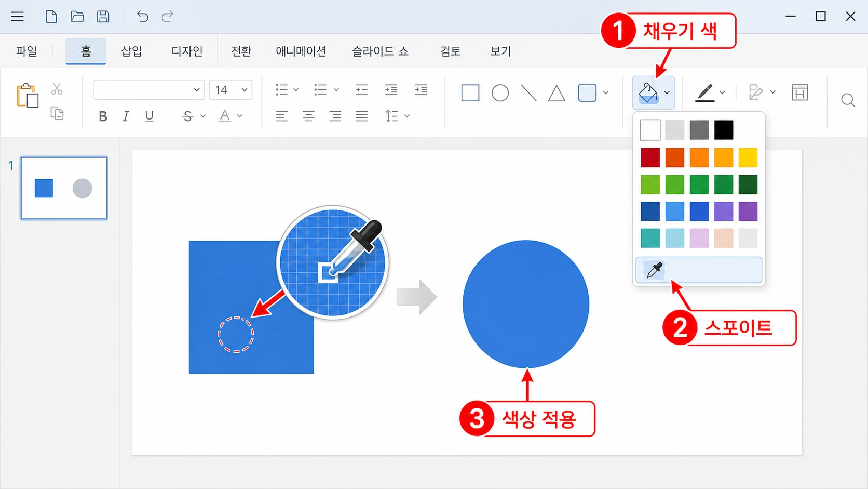Open the font name combo box
The height and width of the screenshot is (489, 868).
(x=149, y=90)
